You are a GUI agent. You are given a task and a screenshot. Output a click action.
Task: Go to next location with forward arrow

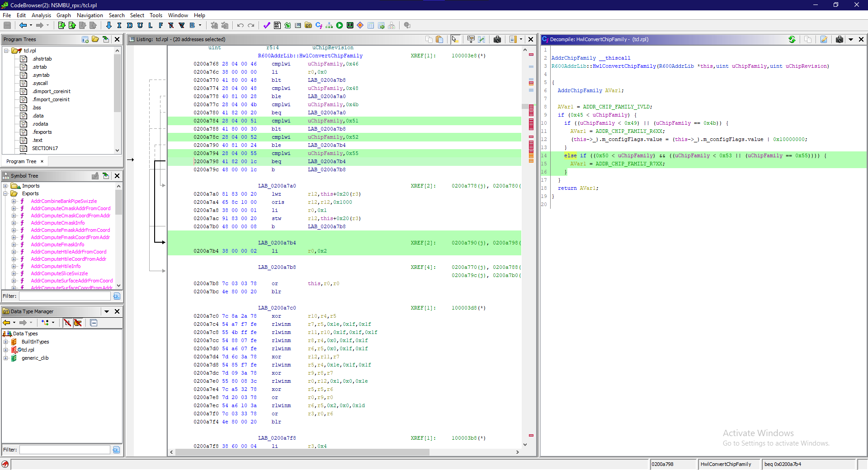click(39, 26)
